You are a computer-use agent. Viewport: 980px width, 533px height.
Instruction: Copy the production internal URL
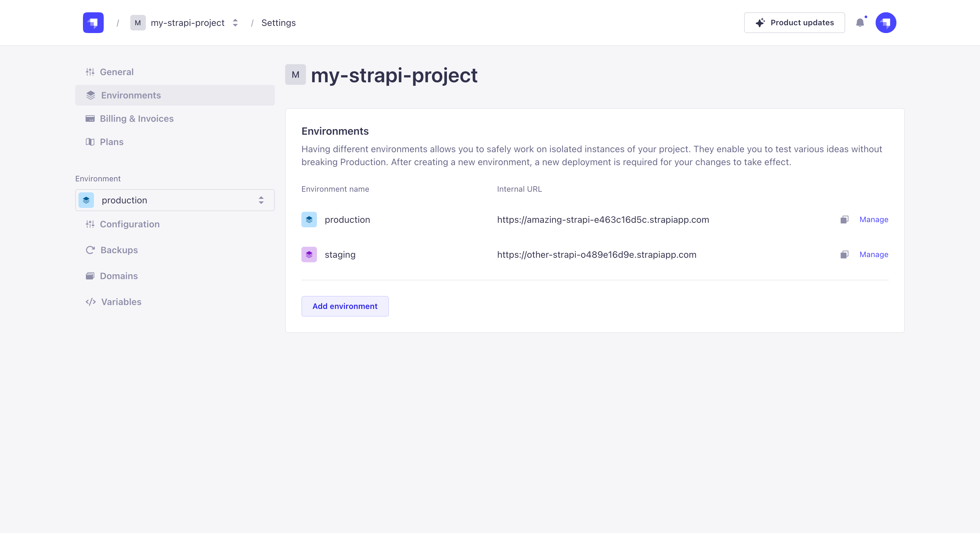[x=844, y=220]
